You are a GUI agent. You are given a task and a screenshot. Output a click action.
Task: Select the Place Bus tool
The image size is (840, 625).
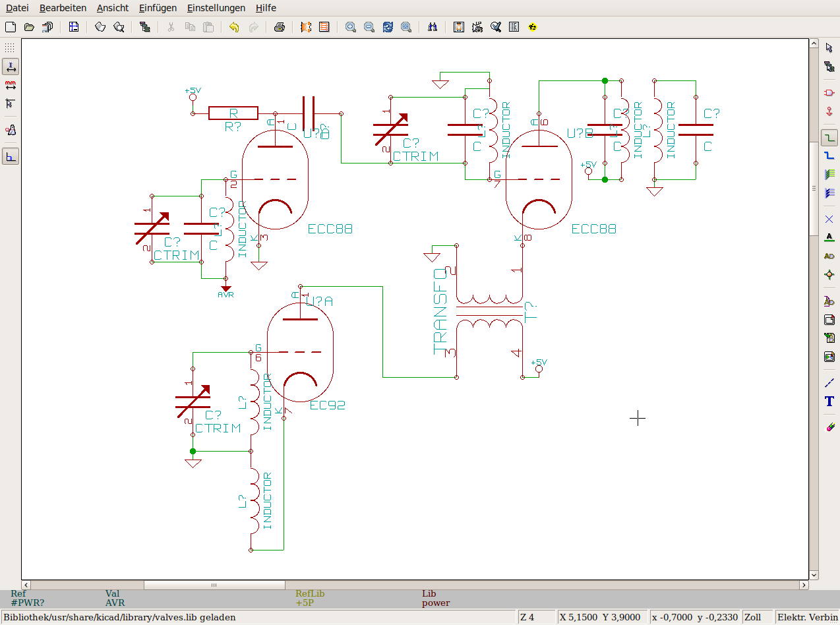click(x=829, y=156)
